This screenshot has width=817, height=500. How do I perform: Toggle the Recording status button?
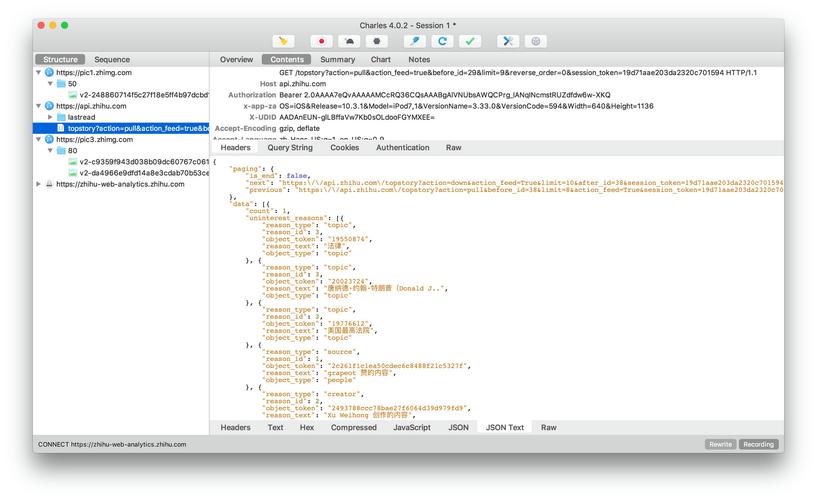758,444
